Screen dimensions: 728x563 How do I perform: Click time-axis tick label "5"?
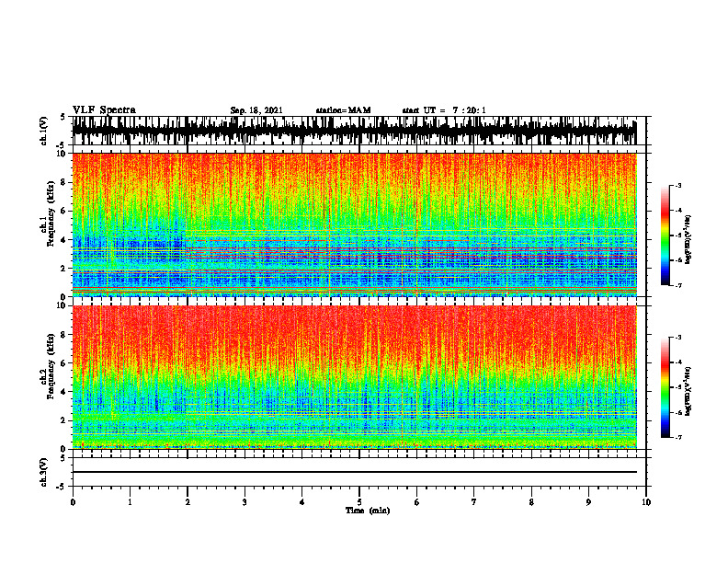(359, 502)
